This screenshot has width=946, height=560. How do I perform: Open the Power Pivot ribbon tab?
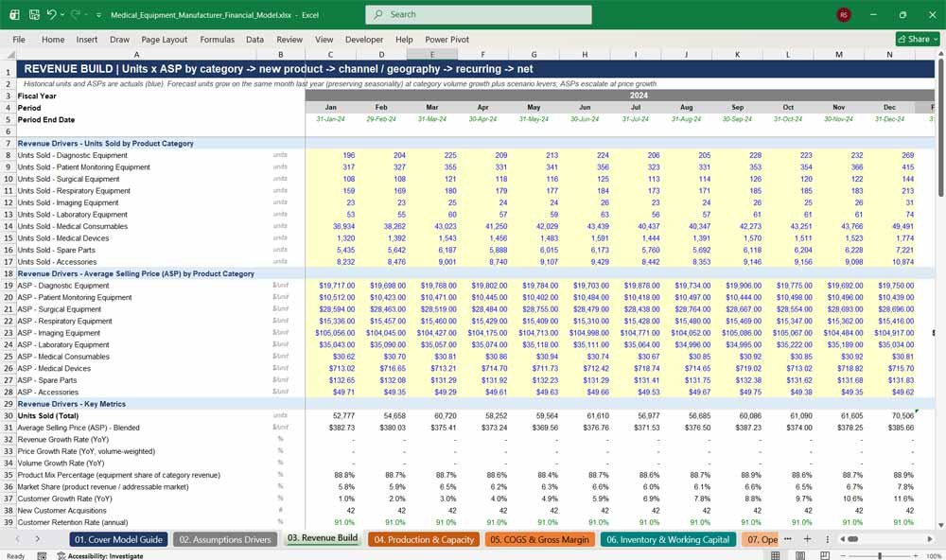(x=447, y=39)
